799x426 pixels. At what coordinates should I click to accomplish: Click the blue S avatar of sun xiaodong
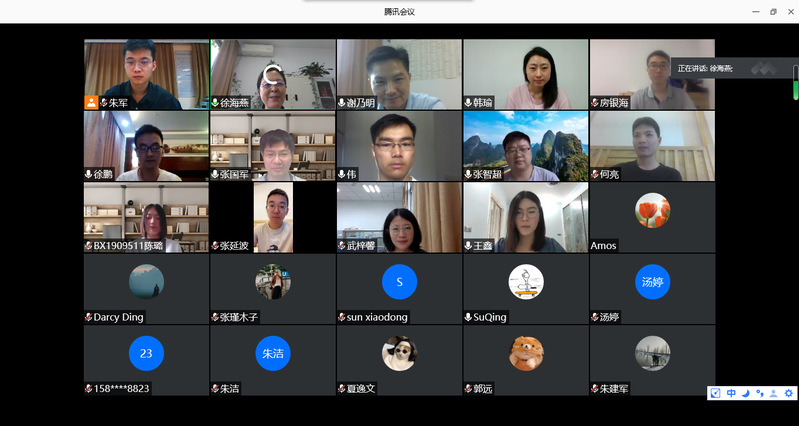[x=399, y=282]
